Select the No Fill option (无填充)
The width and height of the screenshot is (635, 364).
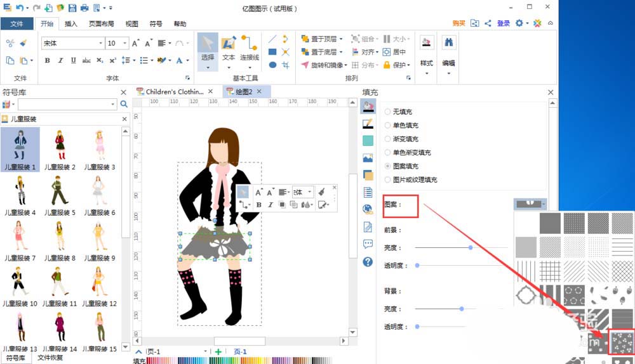click(x=398, y=111)
